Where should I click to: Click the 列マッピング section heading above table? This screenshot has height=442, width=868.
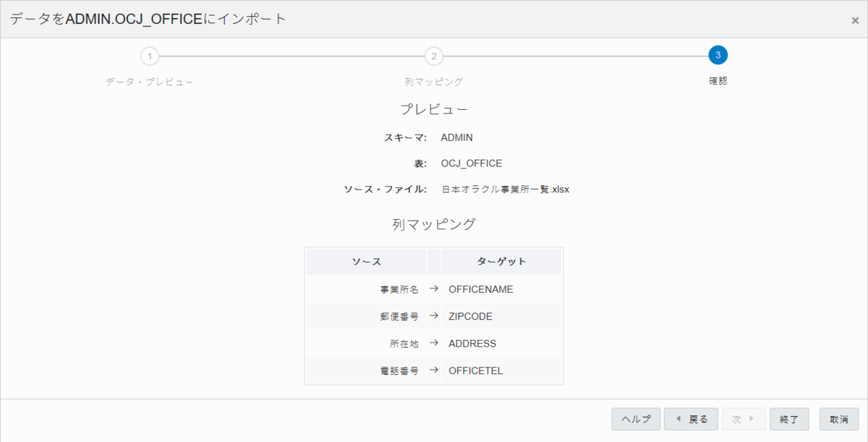[434, 224]
